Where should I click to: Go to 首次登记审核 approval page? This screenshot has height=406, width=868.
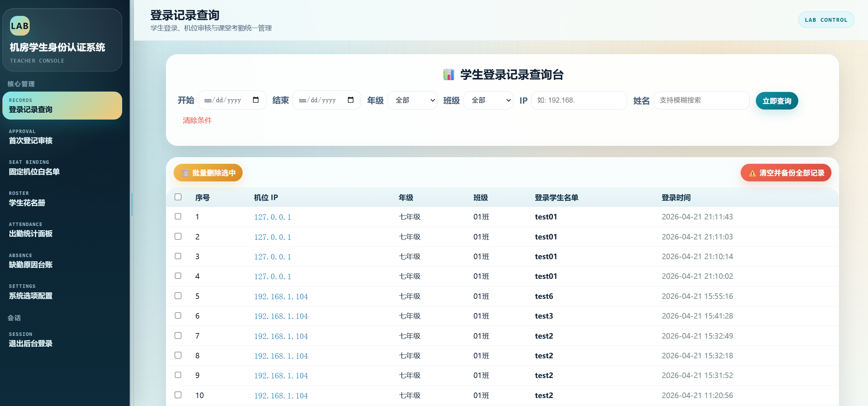click(x=62, y=137)
